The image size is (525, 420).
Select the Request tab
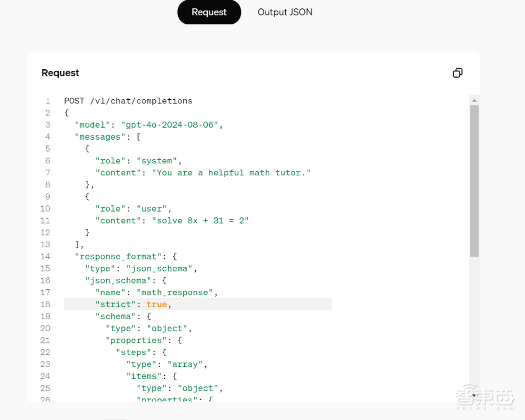point(209,12)
